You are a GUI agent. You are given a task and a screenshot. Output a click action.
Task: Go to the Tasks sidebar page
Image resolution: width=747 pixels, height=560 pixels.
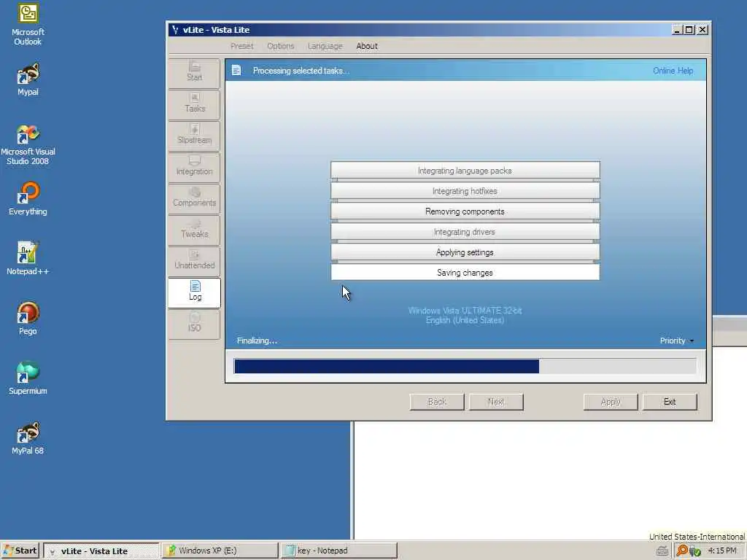pos(194,104)
